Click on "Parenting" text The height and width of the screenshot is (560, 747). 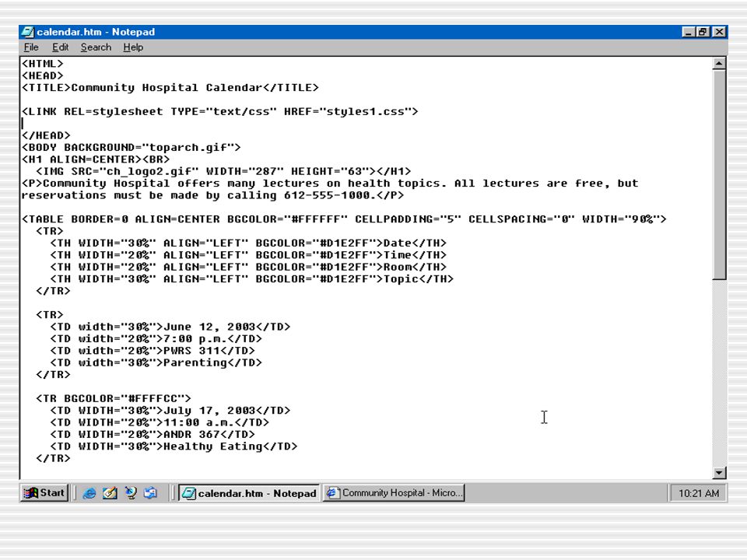(195, 363)
